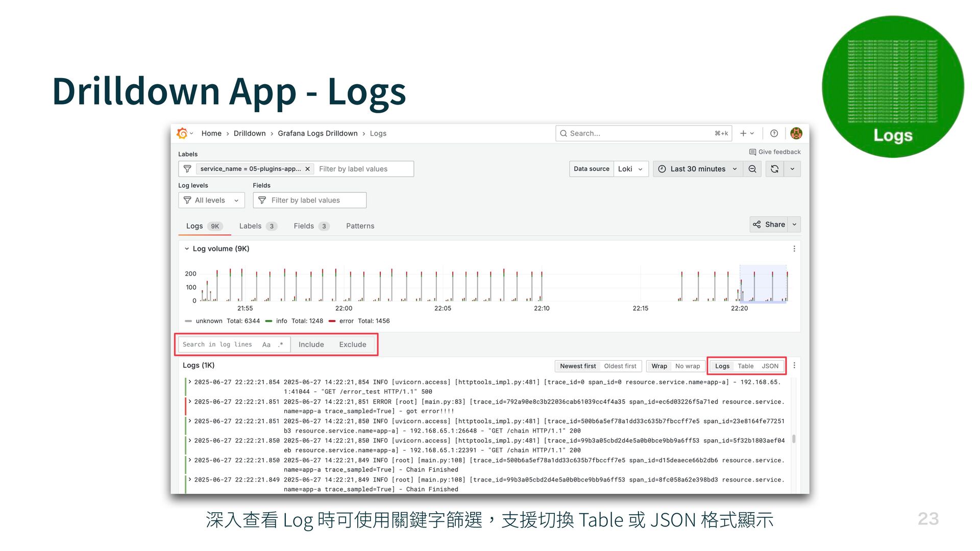Toggle regex search option
The height and width of the screenshot is (551, 980).
[x=281, y=344]
